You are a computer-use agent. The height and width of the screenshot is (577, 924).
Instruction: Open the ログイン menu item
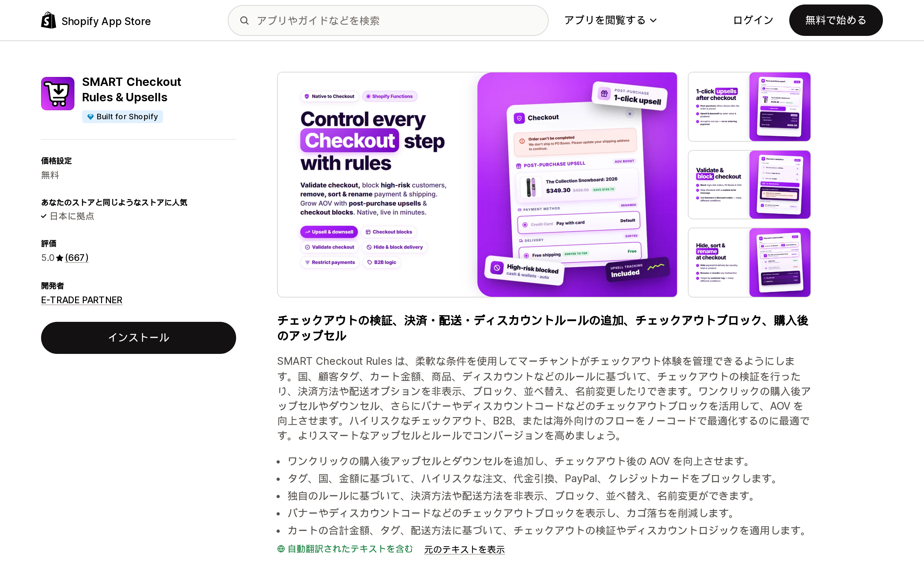tap(753, 20)
